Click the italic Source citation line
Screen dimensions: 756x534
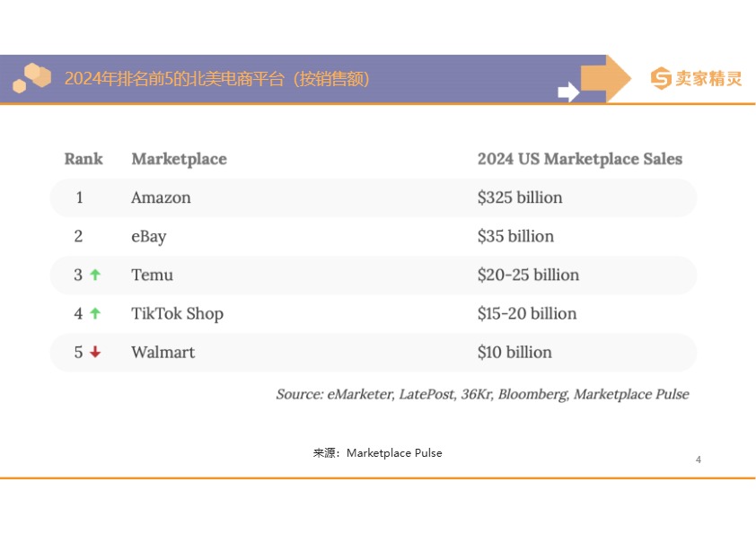pos(483,394)
